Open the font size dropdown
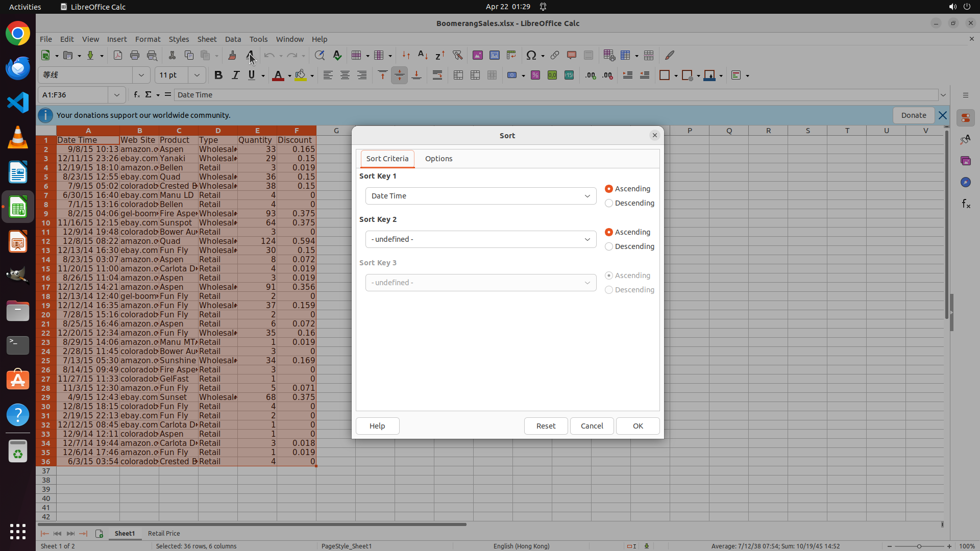This screenshot has height=551, width=980. [197, 76]
